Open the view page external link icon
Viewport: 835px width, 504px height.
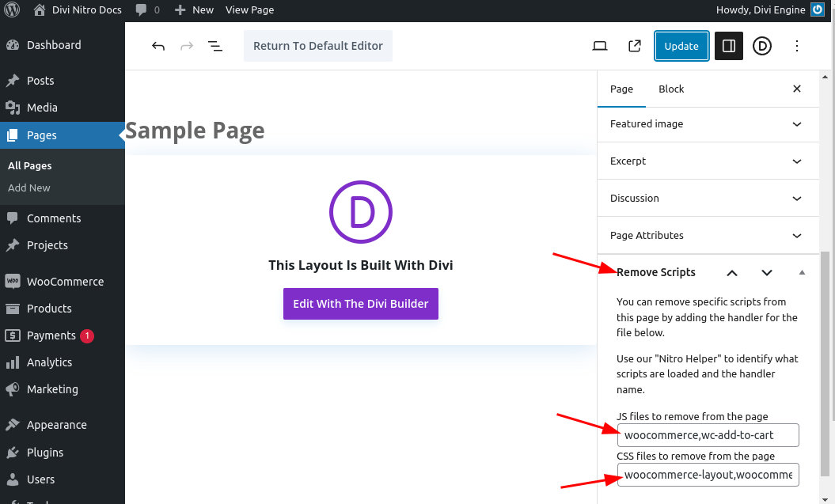634,46
